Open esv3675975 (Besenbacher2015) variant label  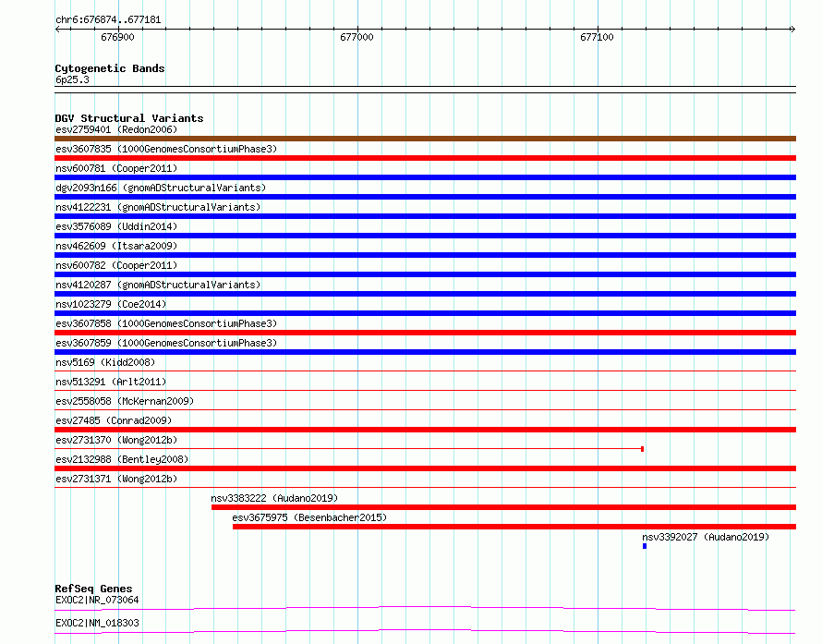click(309, 517)
